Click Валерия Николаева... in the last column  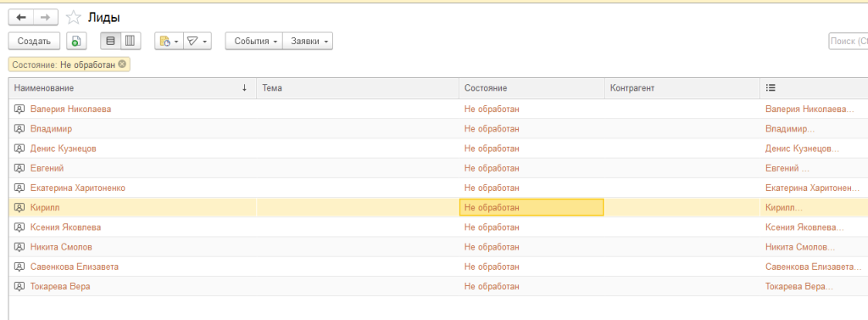810,109
